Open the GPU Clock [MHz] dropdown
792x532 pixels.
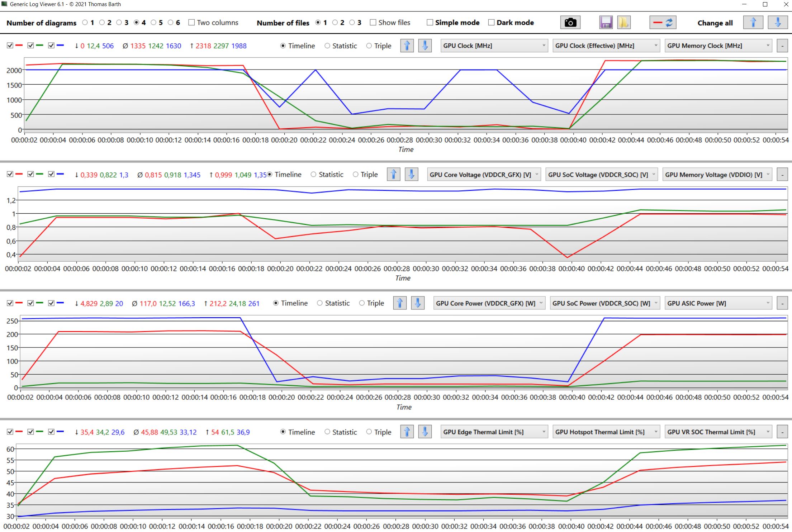[x=494, y=46]
